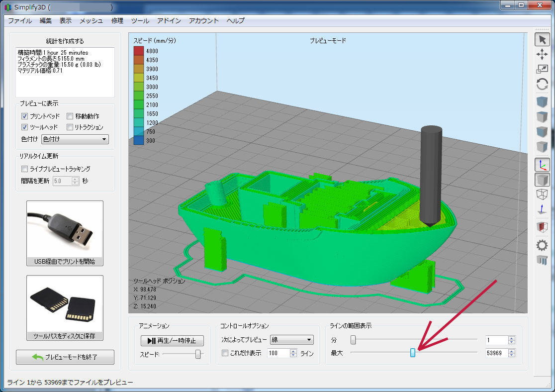This screenshot has height=392, width=555.
Task: Enable the リトラクション checkbox
Action: (70, 127)
